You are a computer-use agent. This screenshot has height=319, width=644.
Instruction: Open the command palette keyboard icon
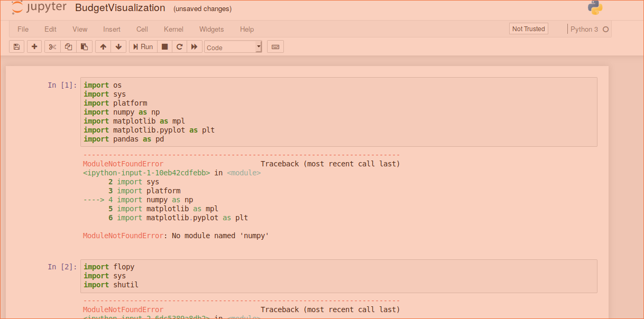[275, 46]
